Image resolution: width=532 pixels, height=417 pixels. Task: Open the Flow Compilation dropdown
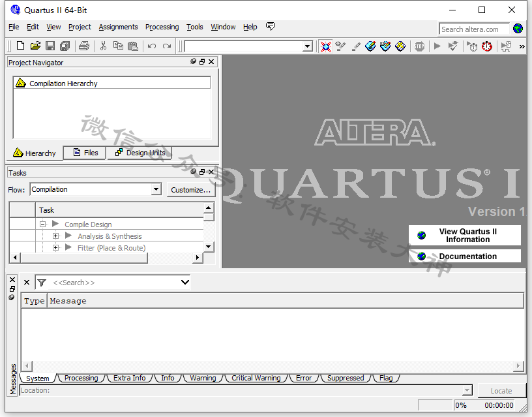[x=156, y=189]
